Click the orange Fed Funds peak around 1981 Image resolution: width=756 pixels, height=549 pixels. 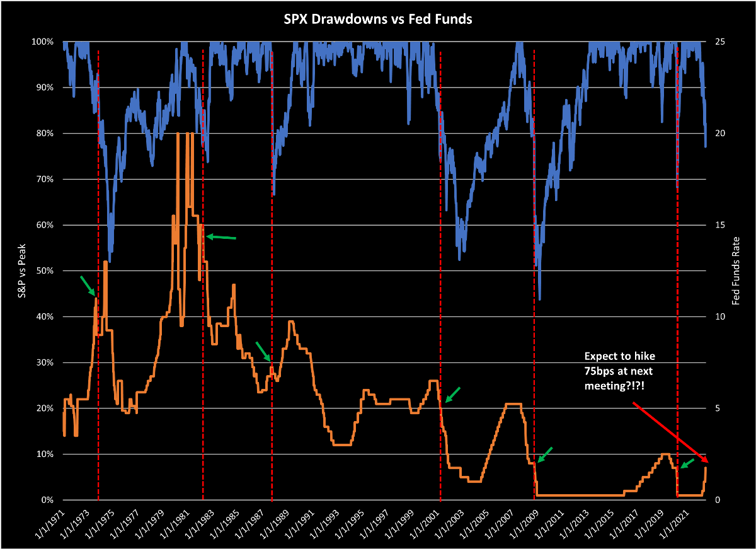click(x=178, y=134)
